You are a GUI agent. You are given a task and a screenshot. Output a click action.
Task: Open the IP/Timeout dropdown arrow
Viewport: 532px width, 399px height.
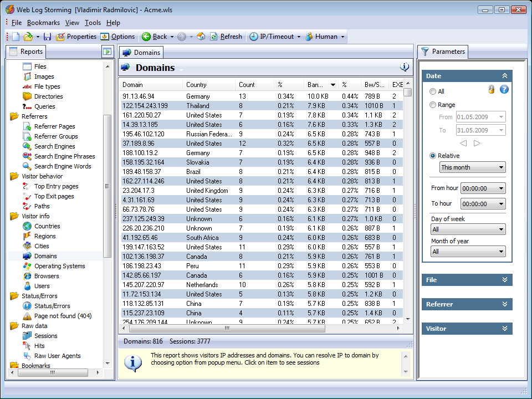point(299,37)
